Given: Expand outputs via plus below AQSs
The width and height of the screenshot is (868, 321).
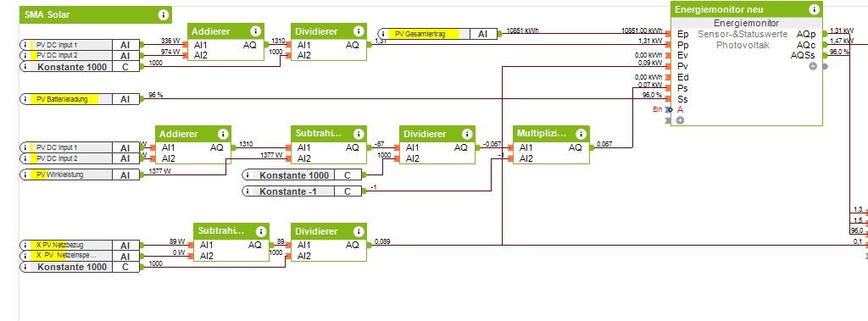Looking at the screenshot, I should 813,66.
